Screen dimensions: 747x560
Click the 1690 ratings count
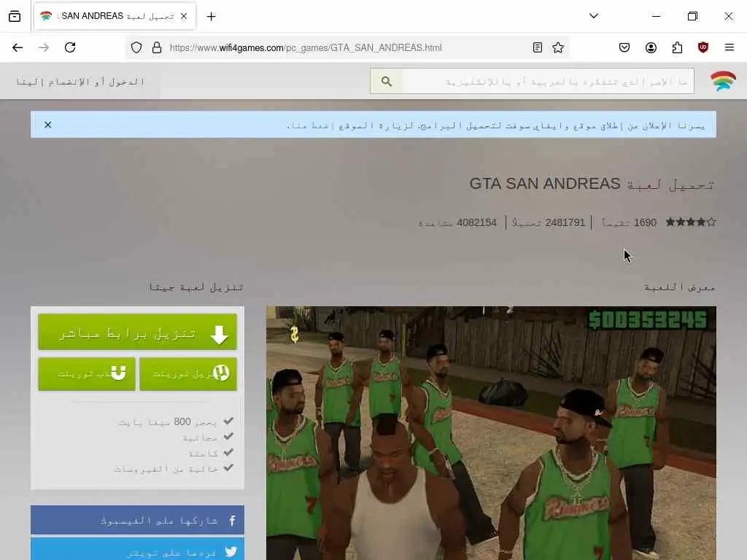(630, 222)
